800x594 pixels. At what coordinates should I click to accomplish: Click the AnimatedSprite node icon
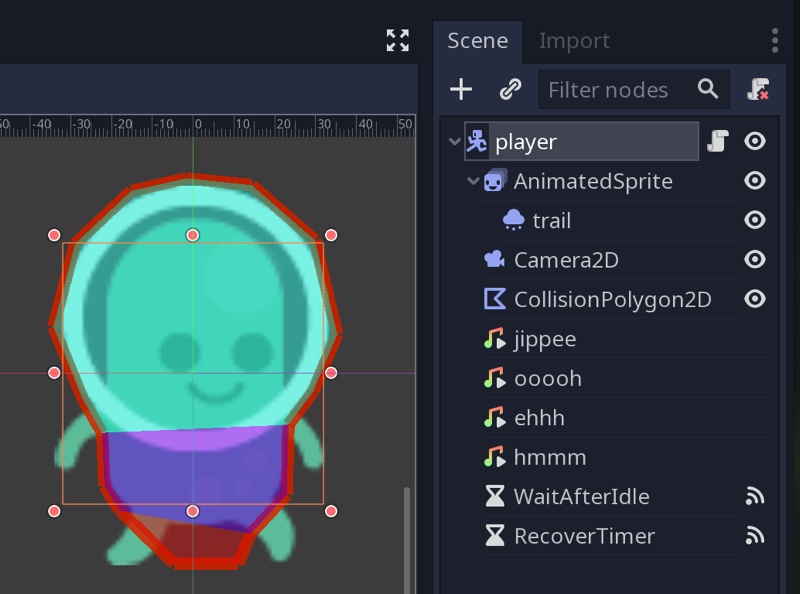(x=495, y=181)
